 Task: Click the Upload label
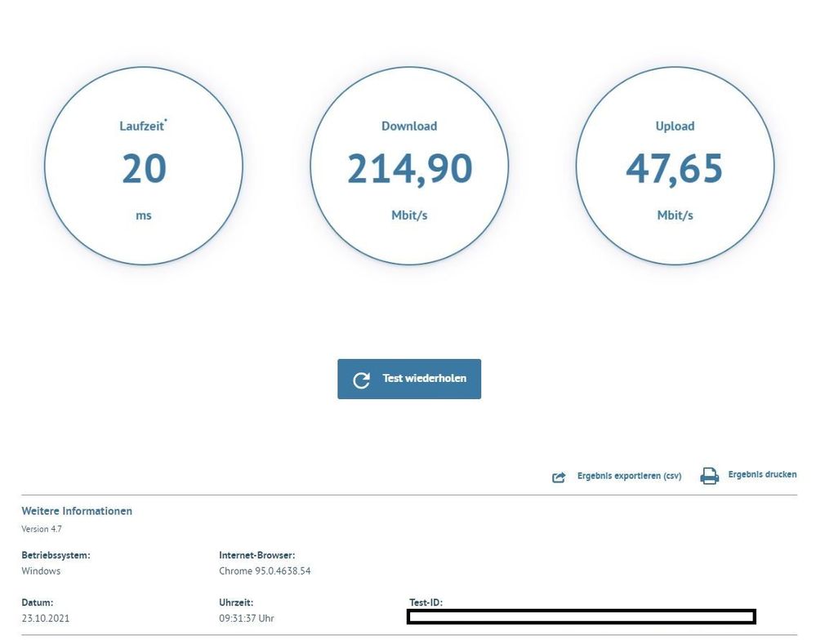click(675, 126)
